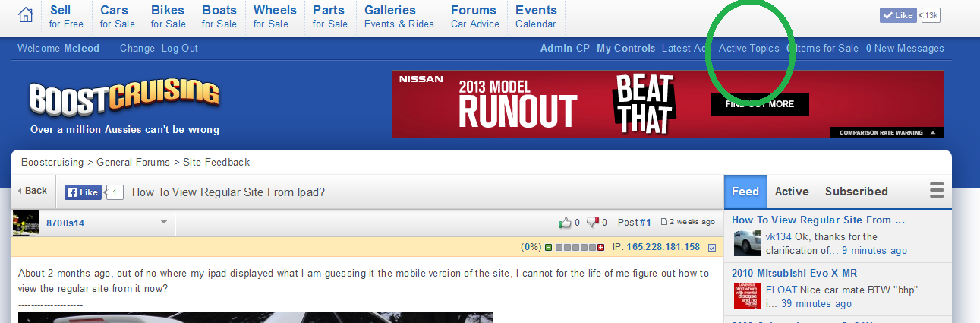Open the Parts for Sale menu
The image size is (980, 323).
point(330,17)
